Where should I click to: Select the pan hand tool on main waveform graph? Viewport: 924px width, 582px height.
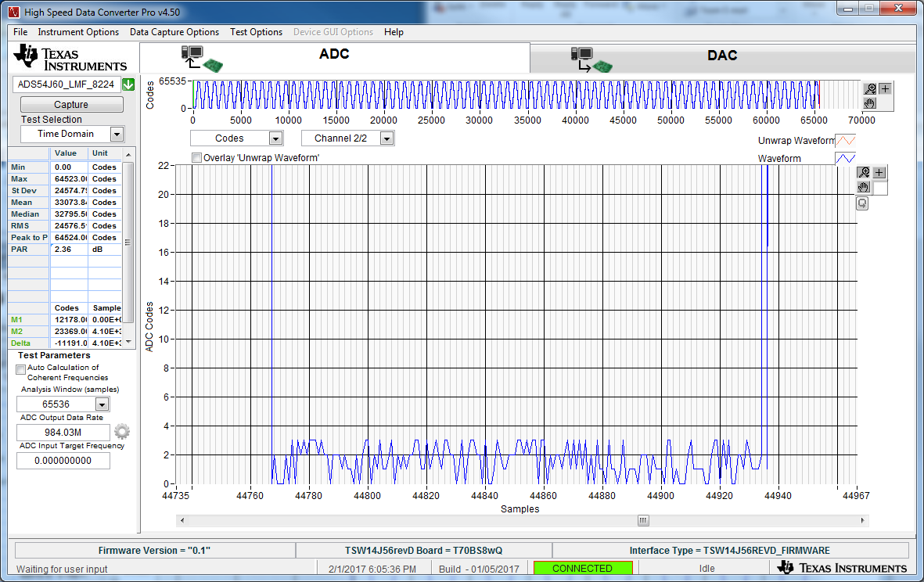(864, 187)
